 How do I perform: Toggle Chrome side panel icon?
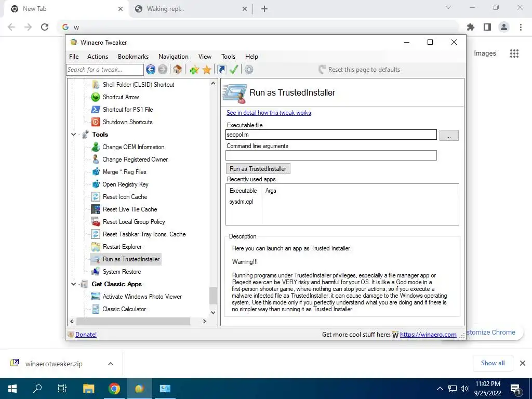(487, 27)
